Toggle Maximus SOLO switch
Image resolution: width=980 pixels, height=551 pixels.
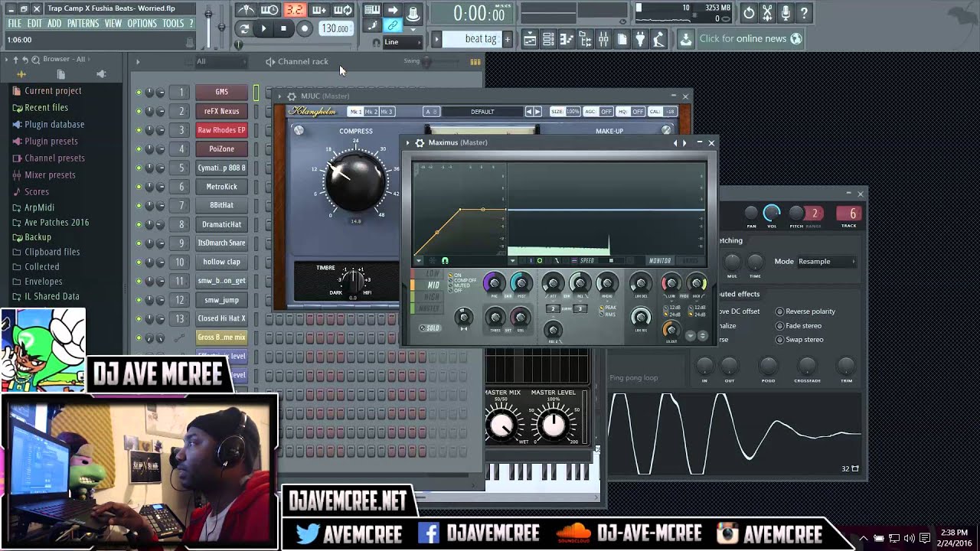(x=430, y=328)
